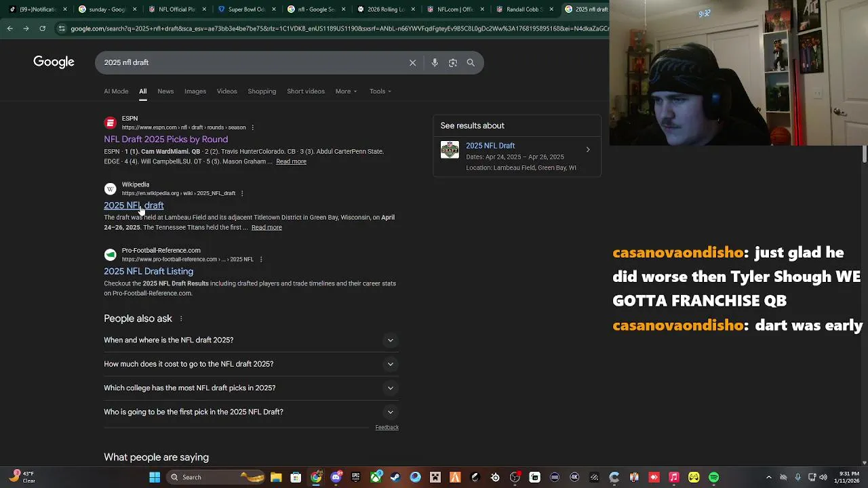Open the three-dot menu beside the ESPN result
868x488 pixels.
[x=252, y=127]
